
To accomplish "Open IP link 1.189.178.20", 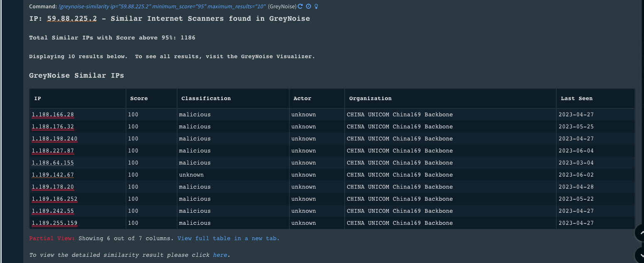I will click(x=53, y=187).
